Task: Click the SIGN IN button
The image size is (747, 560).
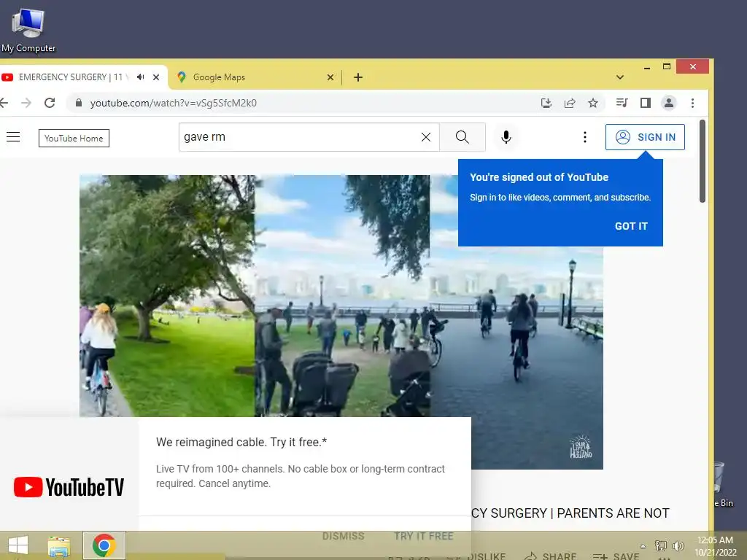Action: pyautogui.click(x=645, y=137)
